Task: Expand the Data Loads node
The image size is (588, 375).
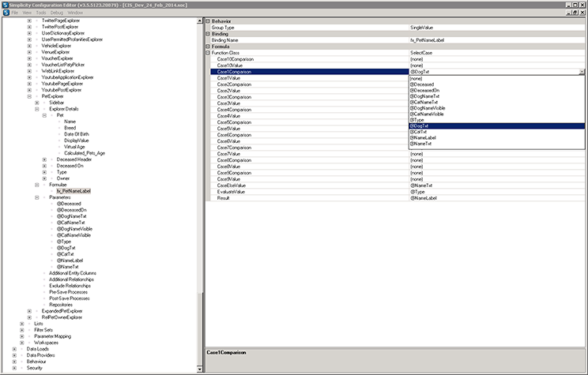Action: tap(14, 349)
